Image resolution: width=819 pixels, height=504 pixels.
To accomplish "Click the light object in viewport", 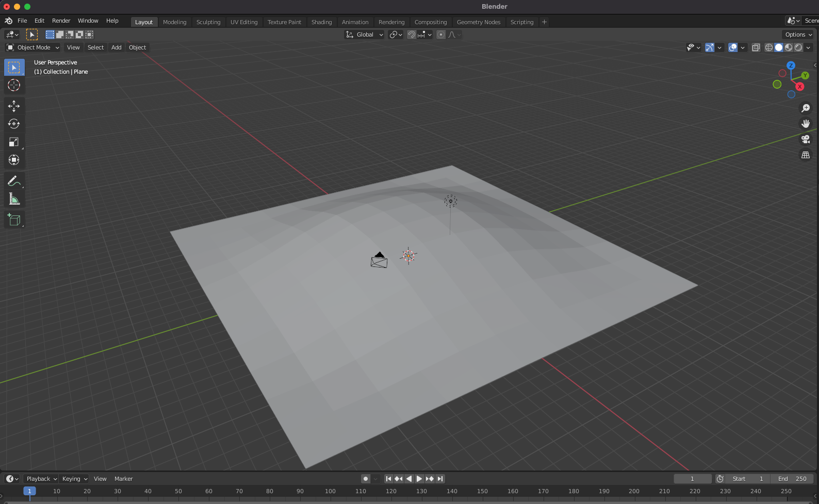I will point(451,201).
